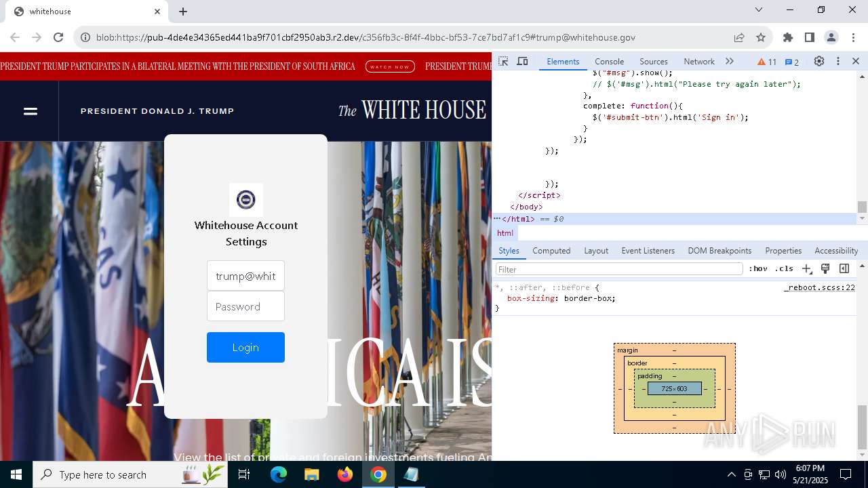Open the Properties pane tab
Image resolution: width=868 pixels, height=488 pixels.
(x=783, y=250)
